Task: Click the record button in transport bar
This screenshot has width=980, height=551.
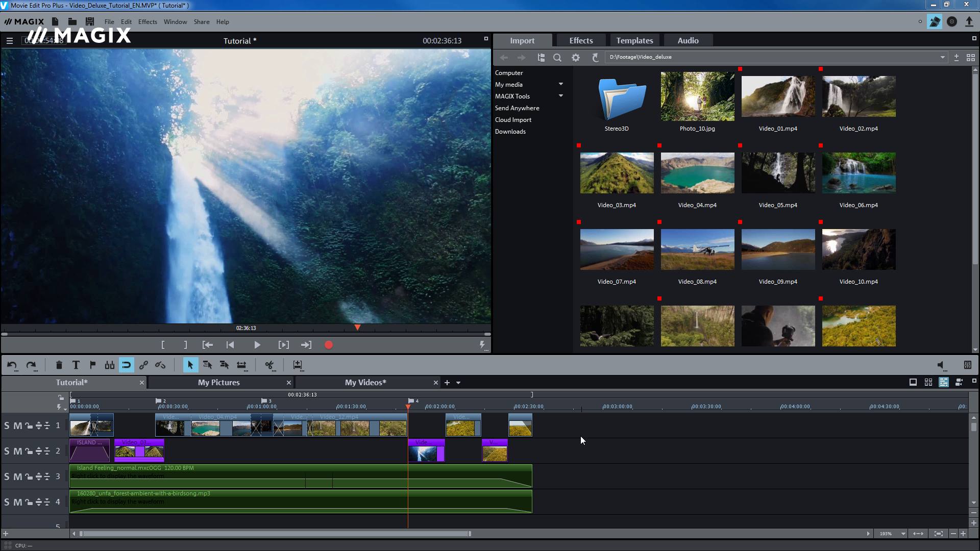Action: point(329,344)
